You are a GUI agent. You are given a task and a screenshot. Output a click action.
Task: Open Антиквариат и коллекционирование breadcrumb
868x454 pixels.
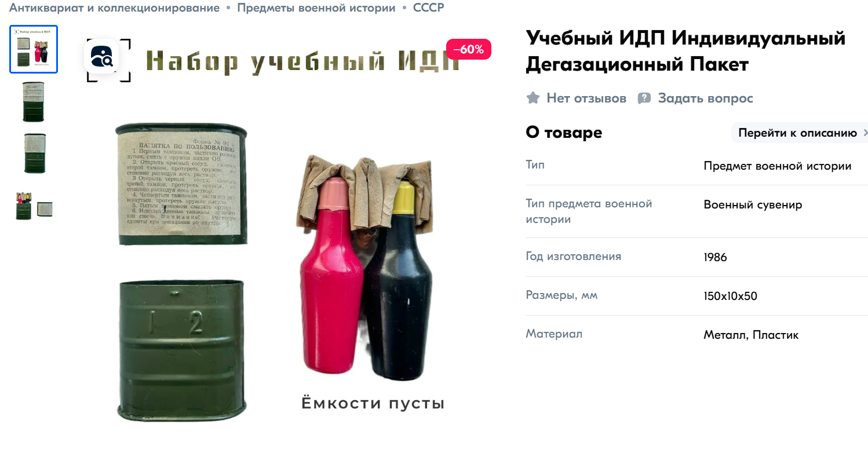click(x=114, y=8)
